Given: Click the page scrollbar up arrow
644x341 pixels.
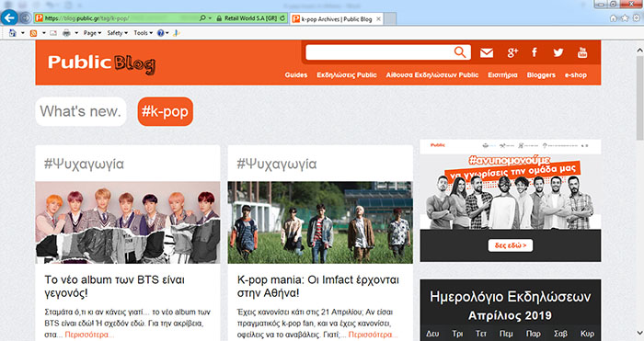Looking at the screenshot, I should click(x=639, y=50).
